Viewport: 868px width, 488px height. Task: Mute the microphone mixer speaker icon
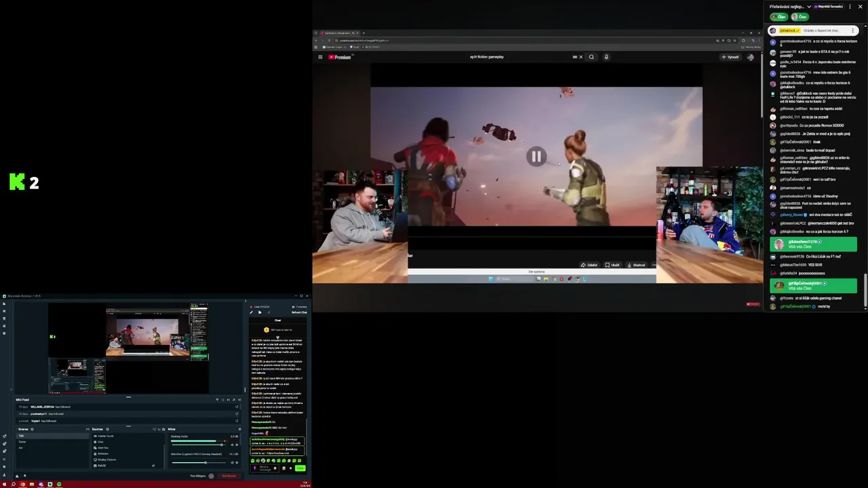[232, 463]
